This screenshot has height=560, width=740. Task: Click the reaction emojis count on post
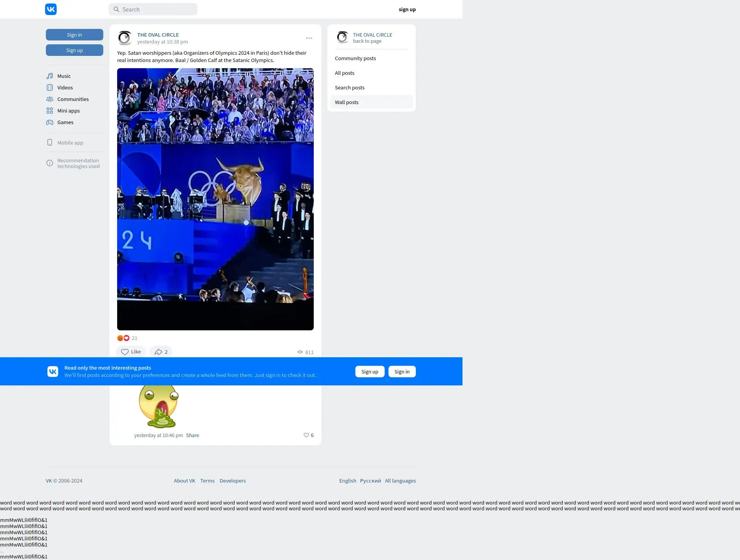point(127,338)
